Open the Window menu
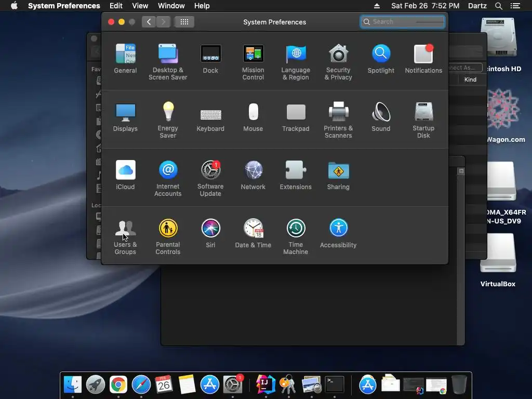The image size is (532, 399). coord(171,6)
